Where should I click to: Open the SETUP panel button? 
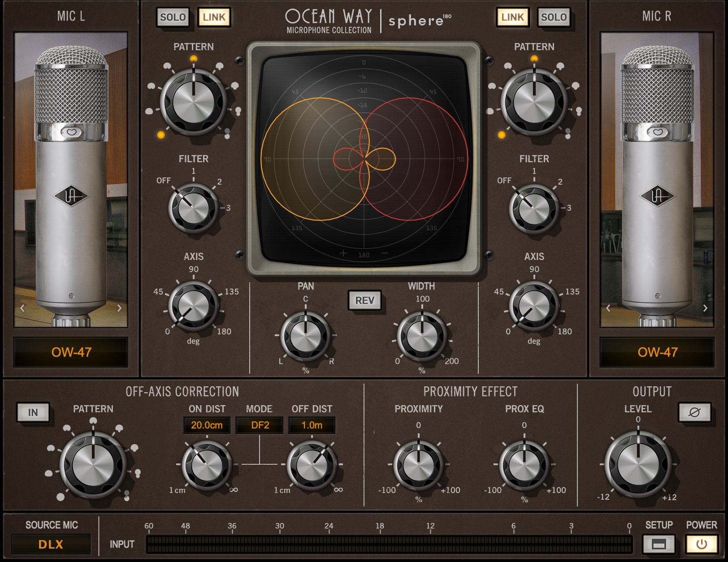659,544
